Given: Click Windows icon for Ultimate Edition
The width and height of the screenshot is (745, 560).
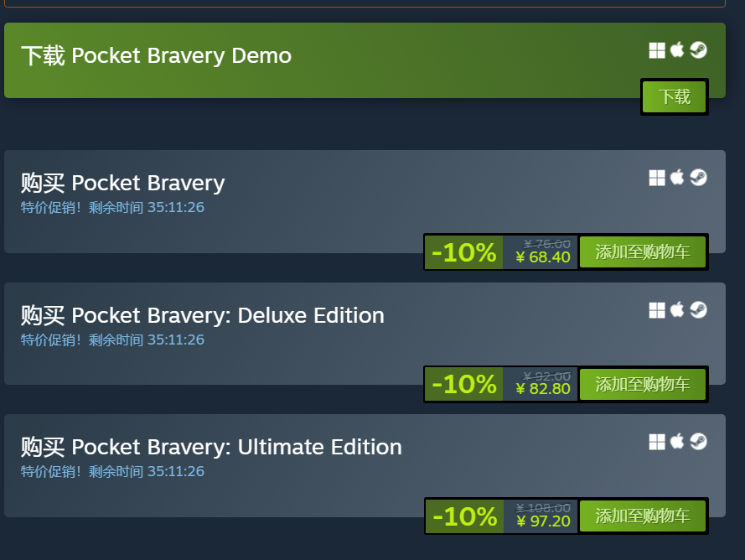Looking at the screenshot, I should (657, 441).
